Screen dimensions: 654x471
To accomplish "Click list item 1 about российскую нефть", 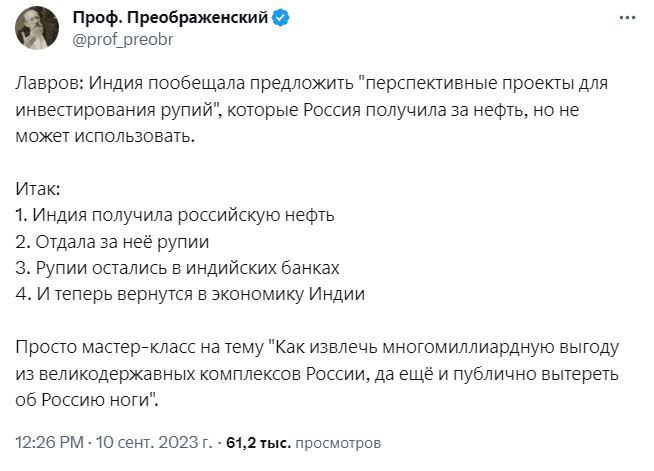I will pos(175,215).
